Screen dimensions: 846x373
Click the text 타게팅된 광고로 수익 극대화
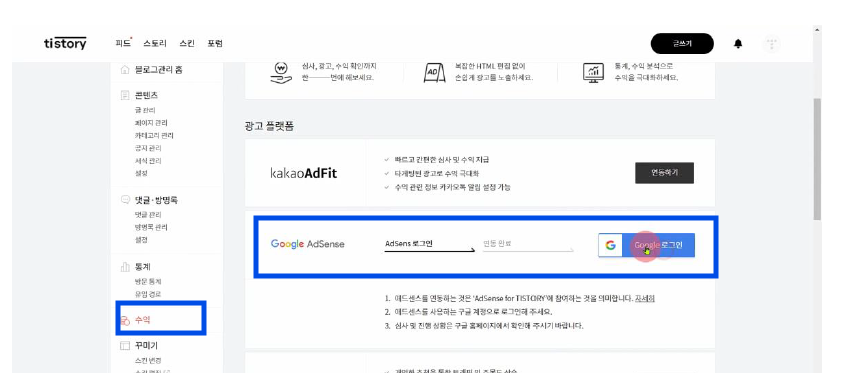[436, 174]
